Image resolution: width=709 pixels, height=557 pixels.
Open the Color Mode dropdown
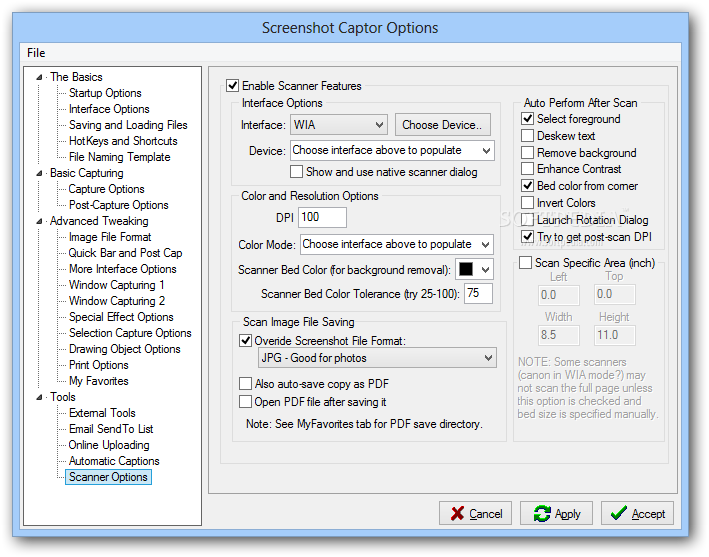tap(397, 245)
